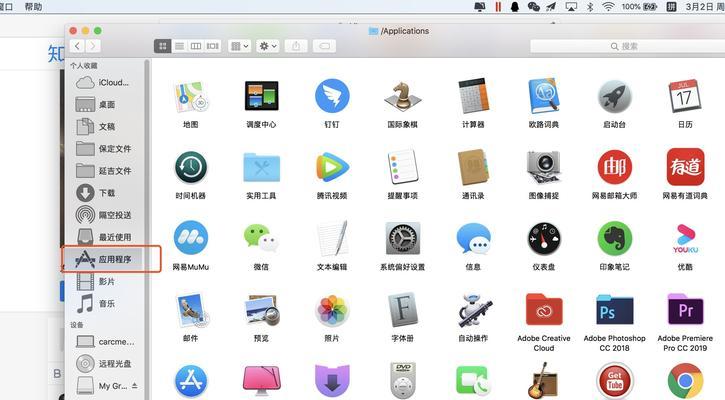Open the 时间机器 Time Machine app
The image size is (725, 400).
pos(190,167)
